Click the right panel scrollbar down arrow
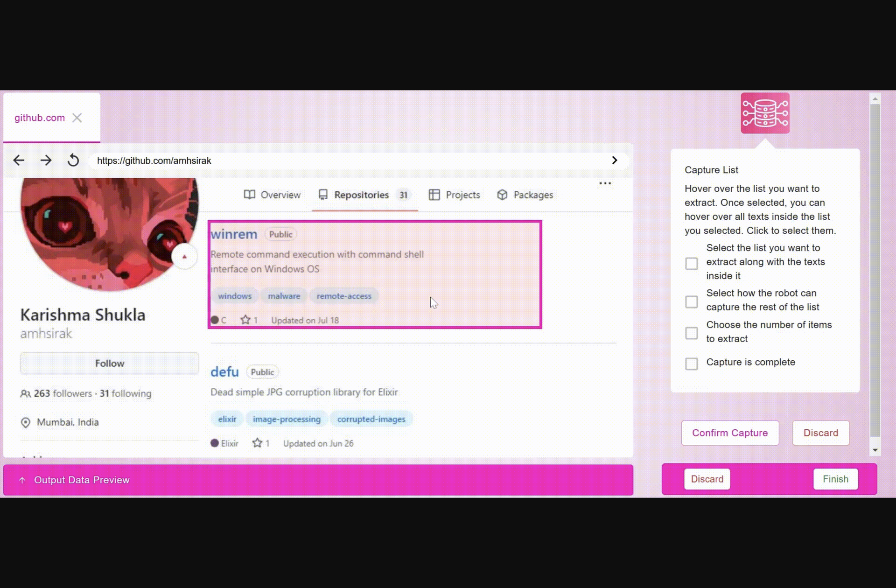896x588 pixels. (875, 450)
